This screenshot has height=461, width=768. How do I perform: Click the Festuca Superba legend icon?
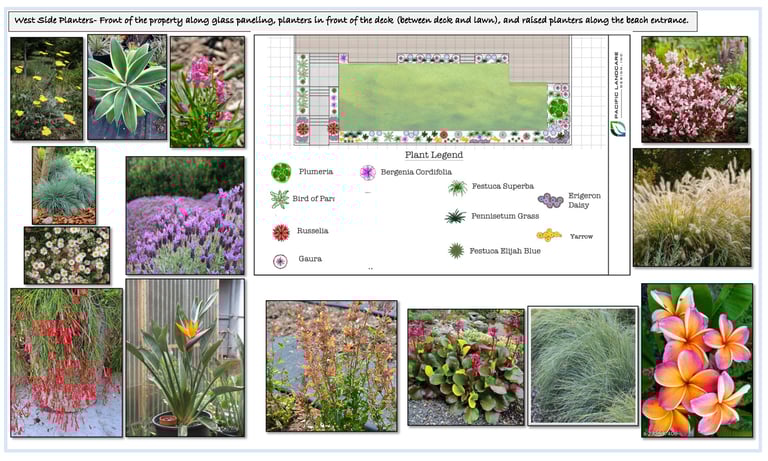[x=457, y=188]
